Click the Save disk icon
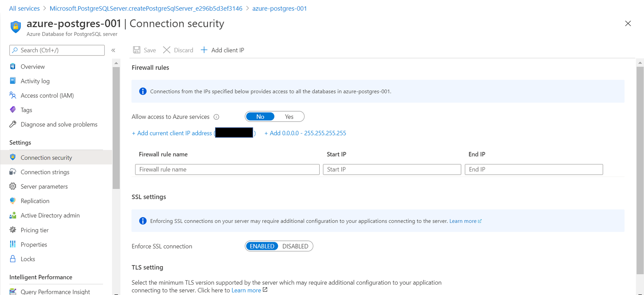The width and height of the screenshot is (644, 295). [137, 50]
